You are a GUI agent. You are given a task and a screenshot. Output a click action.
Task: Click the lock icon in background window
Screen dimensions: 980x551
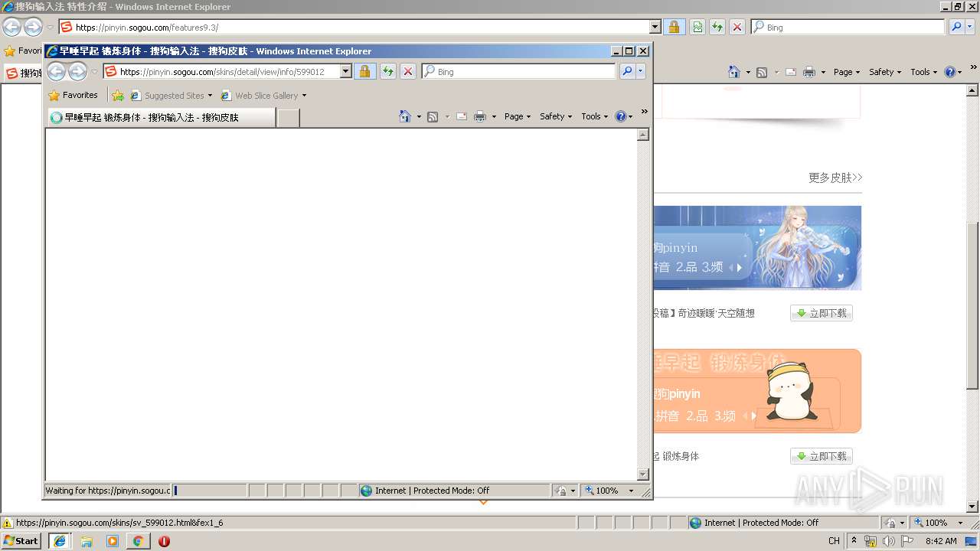[x=674, y=27]
